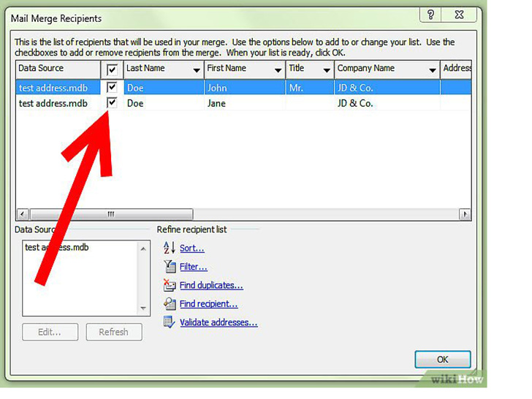Click Doe last name in John's row
The image size is (532, 399).
(164, 88)
